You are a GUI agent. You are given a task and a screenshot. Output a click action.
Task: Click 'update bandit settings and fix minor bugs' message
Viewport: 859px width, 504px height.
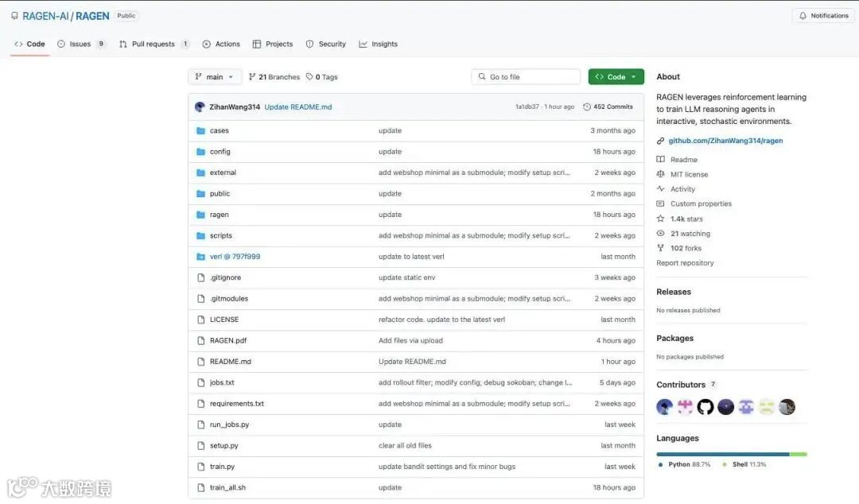point(446,467)
